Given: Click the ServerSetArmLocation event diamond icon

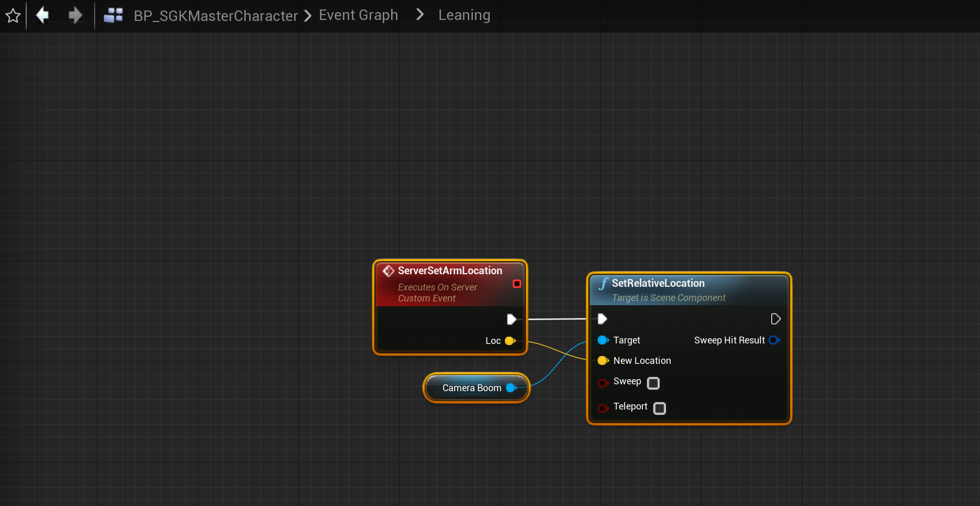Looking at the screenshot, I should point(389,271).
